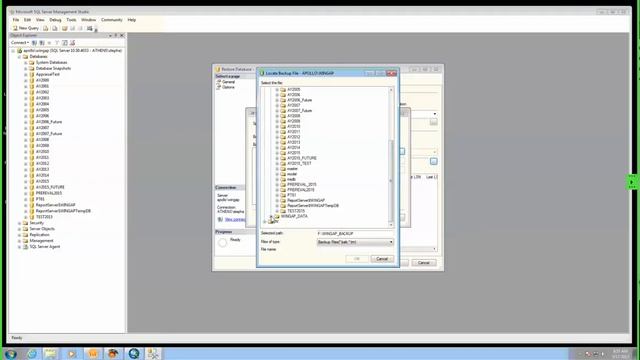Select the AY2007_Future folder in backup dialog

300,111
